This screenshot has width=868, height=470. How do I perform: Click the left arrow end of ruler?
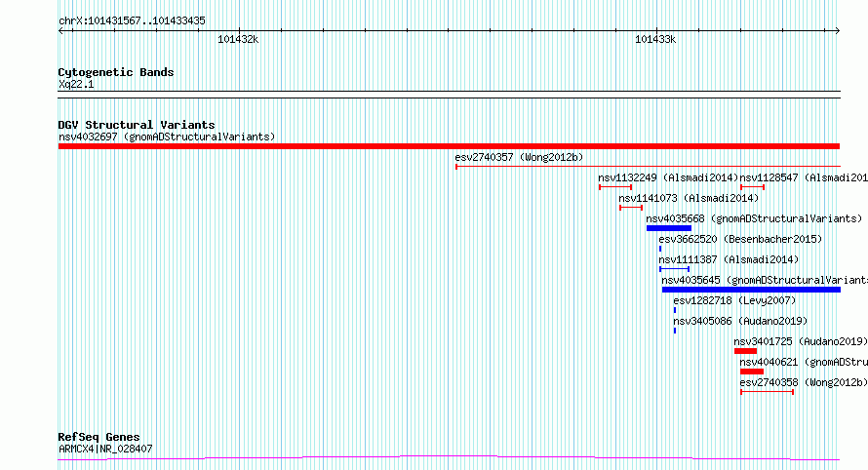tap(60, 31)
